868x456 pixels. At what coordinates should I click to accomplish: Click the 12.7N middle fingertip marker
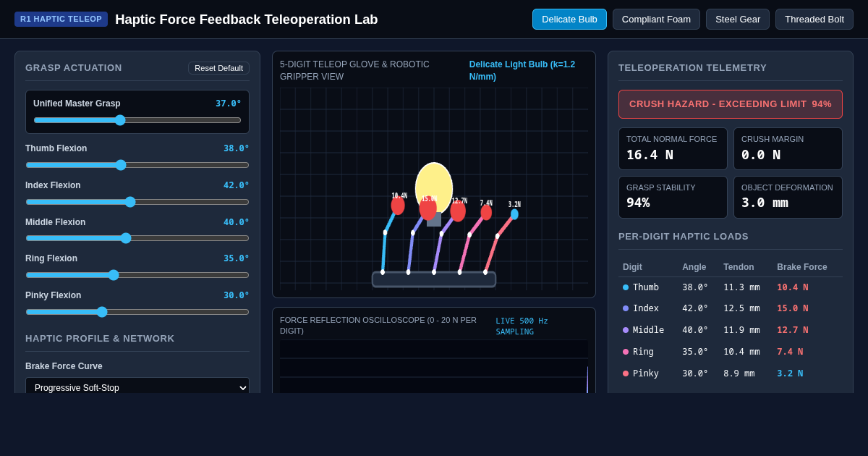(x=458, y=211)
